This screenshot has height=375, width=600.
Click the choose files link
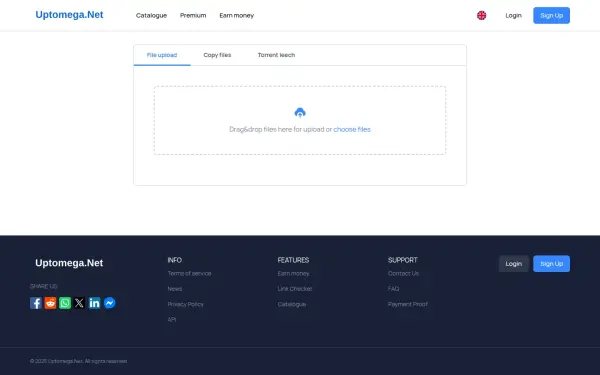[352, 129]
